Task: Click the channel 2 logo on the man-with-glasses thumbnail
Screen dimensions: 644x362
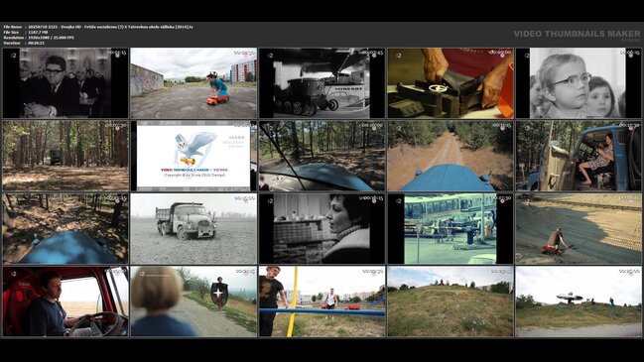Action: click(x=14, y=55)
